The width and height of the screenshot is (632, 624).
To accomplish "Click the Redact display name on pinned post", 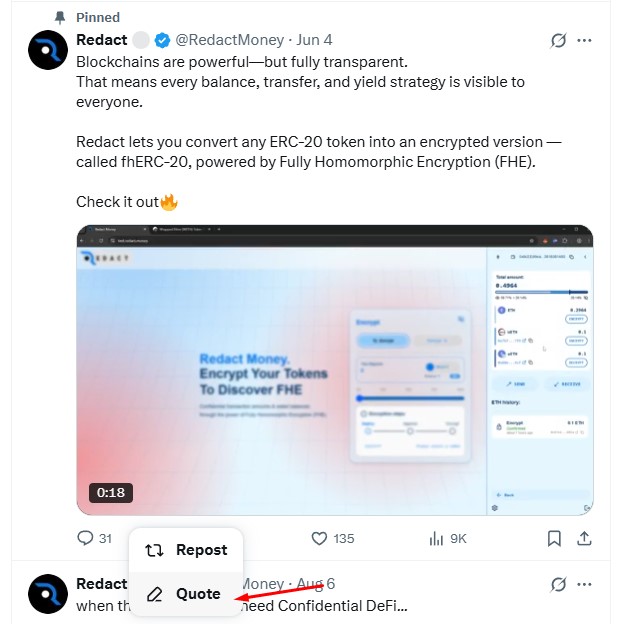I will pyautogui.click(x=101, y=40).
